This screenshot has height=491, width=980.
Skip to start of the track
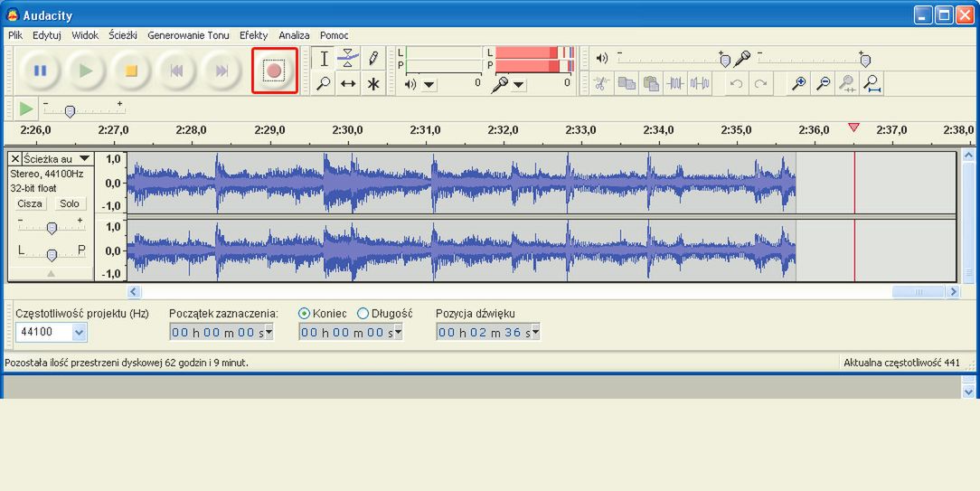point(177,71)
